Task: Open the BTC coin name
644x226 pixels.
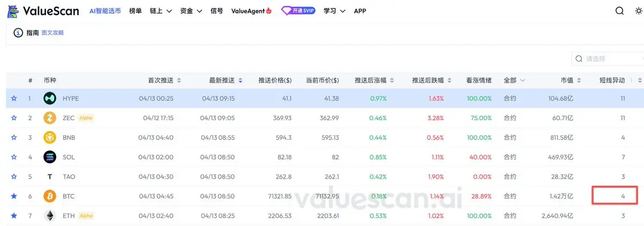Action: coord(69,196)
